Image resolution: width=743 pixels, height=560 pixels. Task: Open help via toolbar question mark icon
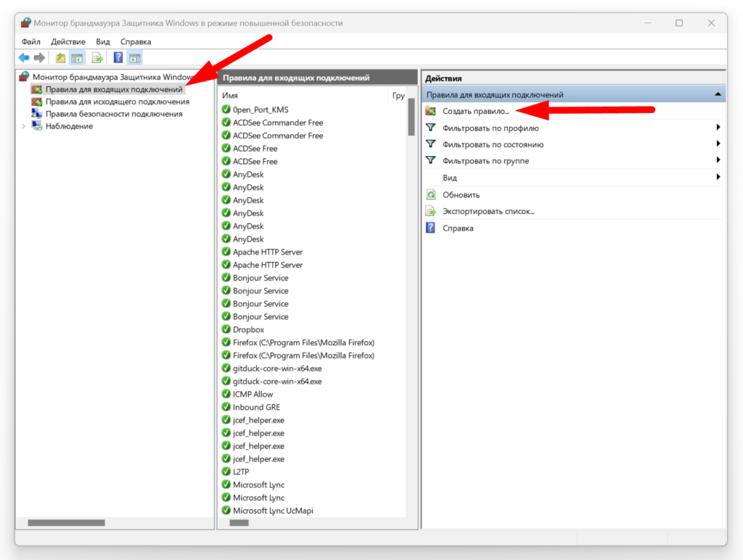click(x=118, y=58)
